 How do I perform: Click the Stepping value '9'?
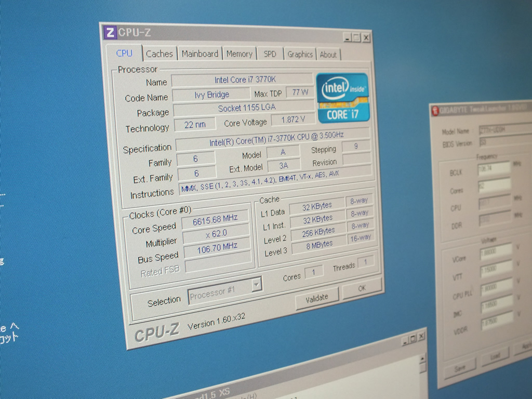coord(356,146)
